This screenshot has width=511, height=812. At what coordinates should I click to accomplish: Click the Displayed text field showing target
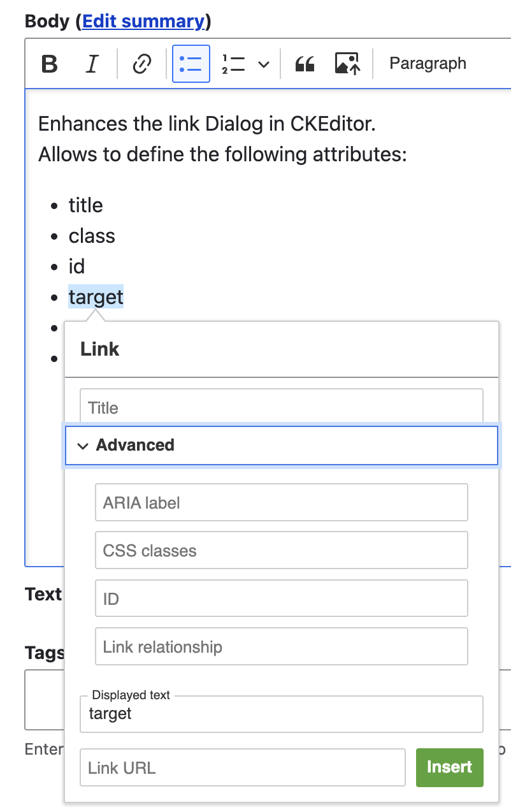tap(280, 714)
